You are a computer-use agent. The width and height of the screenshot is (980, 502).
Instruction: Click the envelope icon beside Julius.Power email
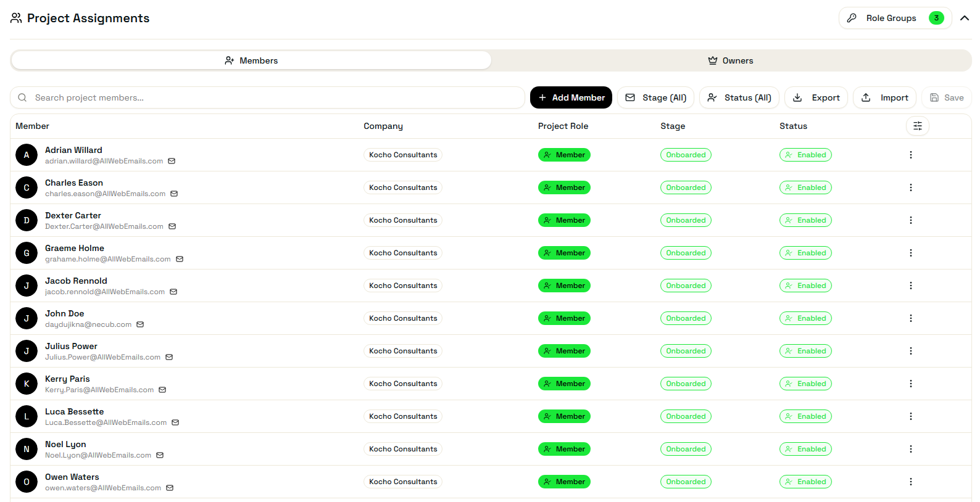(x=169, y=357)
